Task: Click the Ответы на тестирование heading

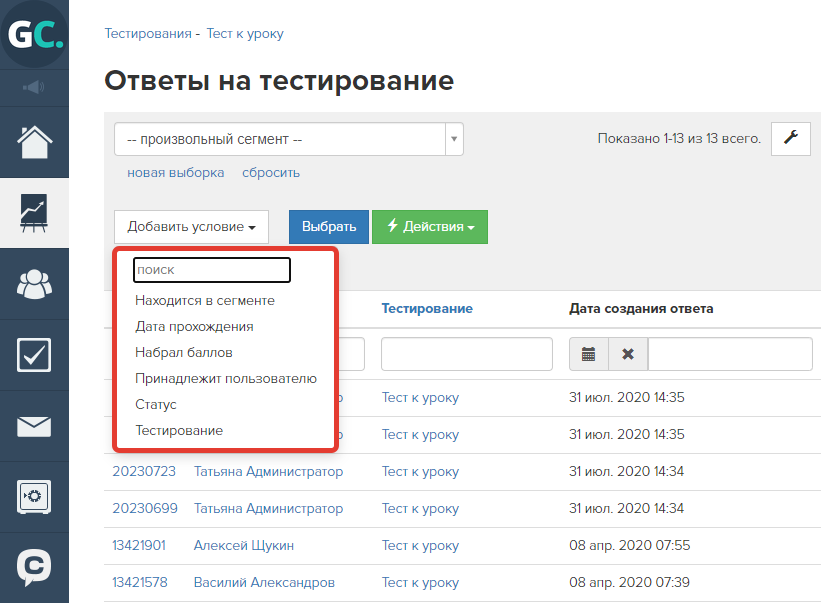Action: pyautogui.click(x=279, y=81)
